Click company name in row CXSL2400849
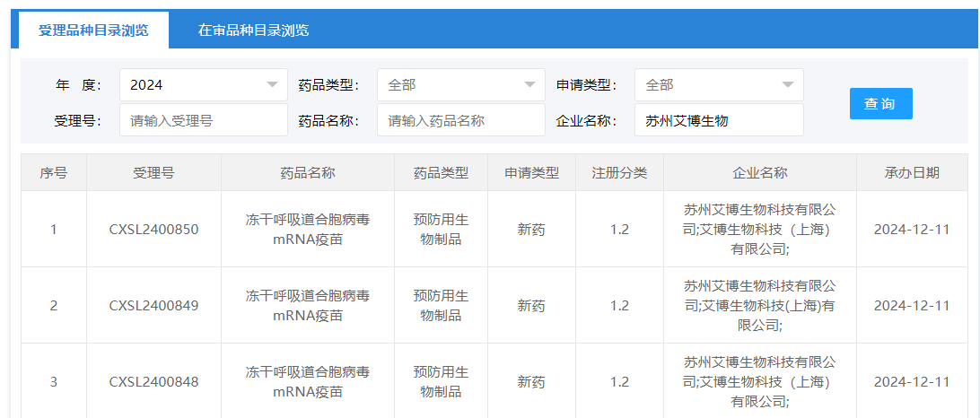Screen dimensions: 980x418 [x=760, y=306]
